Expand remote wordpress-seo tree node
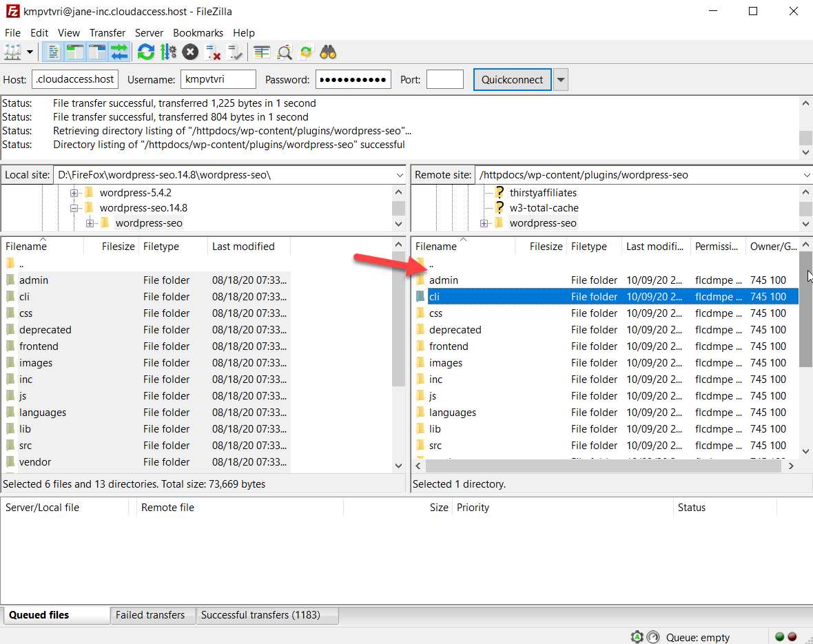 (x=484, y=223)
